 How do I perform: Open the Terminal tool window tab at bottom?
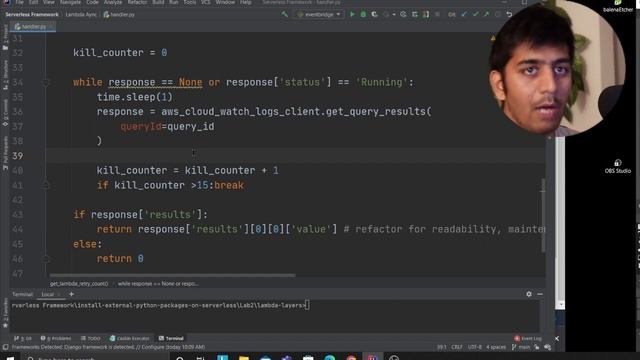[x=171, y=338]
